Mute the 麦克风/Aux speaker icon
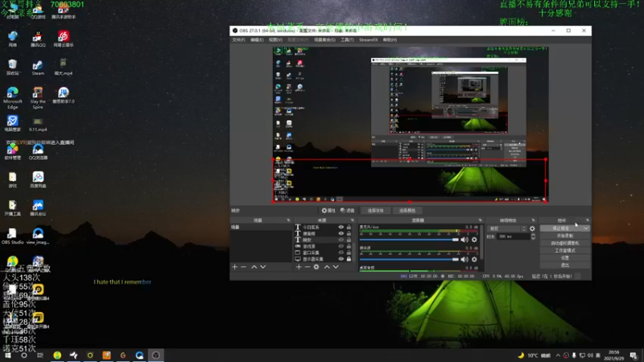This screenshot has height=362, width=644. (464, 240)
